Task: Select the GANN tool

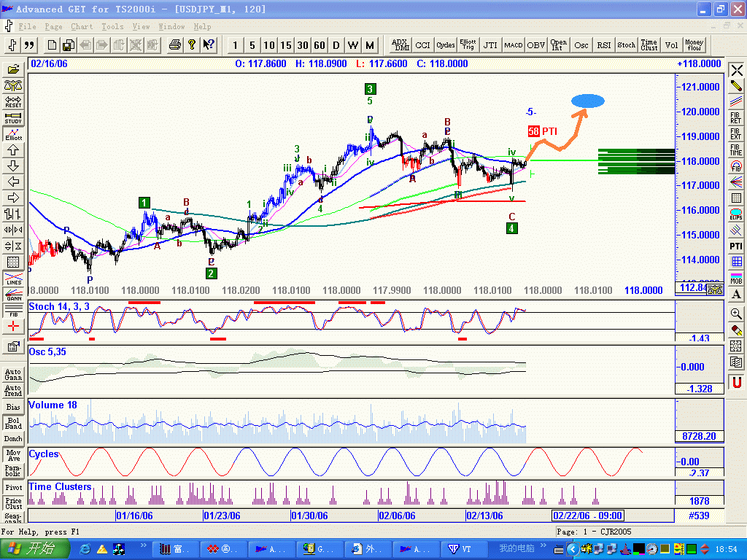Action: click(13, 295)
